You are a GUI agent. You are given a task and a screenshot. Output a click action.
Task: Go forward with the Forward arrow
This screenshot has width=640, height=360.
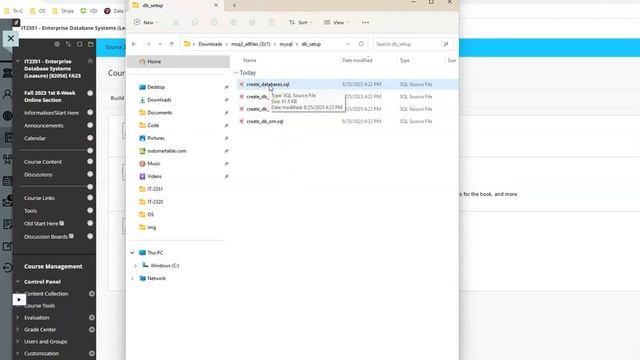(148, 44)
